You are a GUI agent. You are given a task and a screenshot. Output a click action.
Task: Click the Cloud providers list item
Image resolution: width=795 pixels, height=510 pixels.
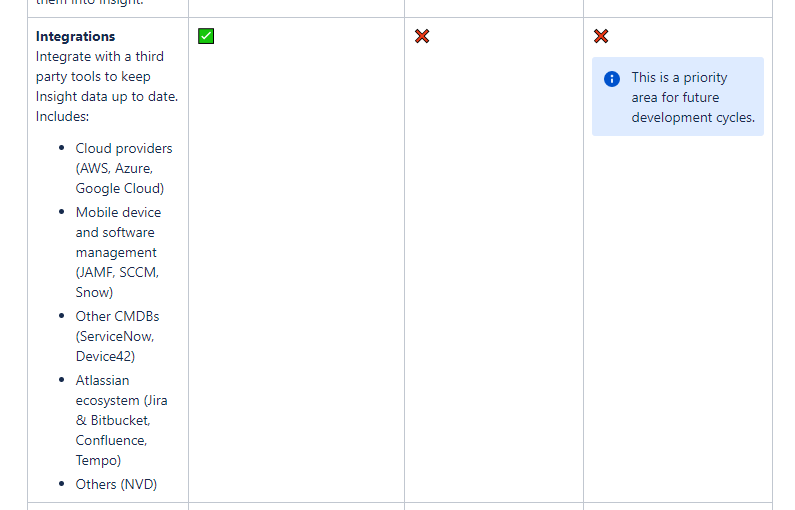click(x=124, y=168)
